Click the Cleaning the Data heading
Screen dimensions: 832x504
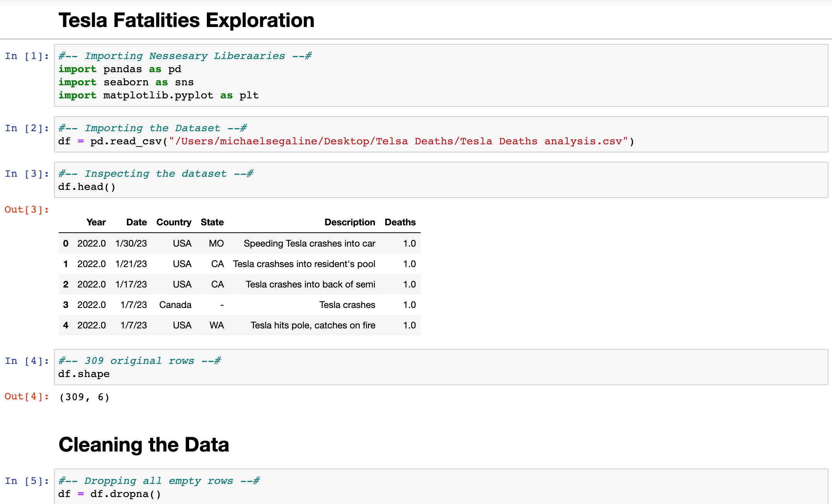pos(144,445)
